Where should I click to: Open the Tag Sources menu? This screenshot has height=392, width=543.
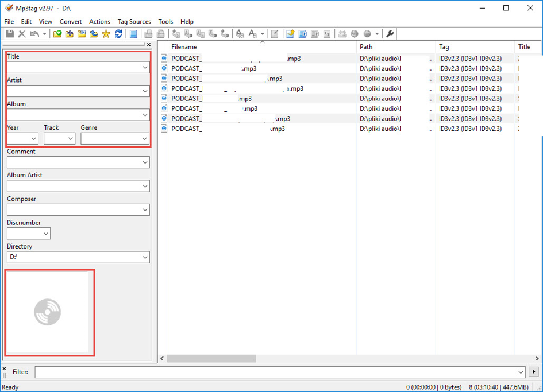(x=134, y=21)
